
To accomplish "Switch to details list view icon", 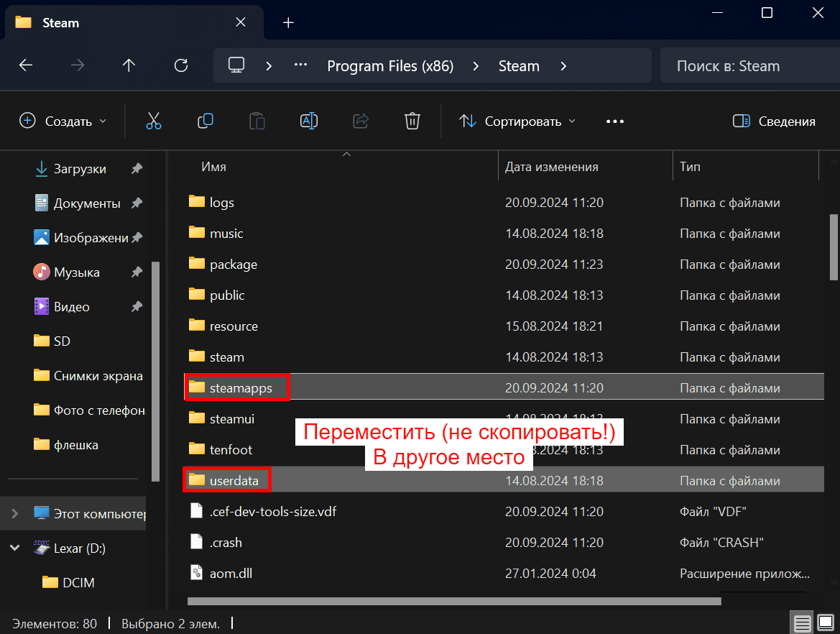I will [x=802, y=622].
